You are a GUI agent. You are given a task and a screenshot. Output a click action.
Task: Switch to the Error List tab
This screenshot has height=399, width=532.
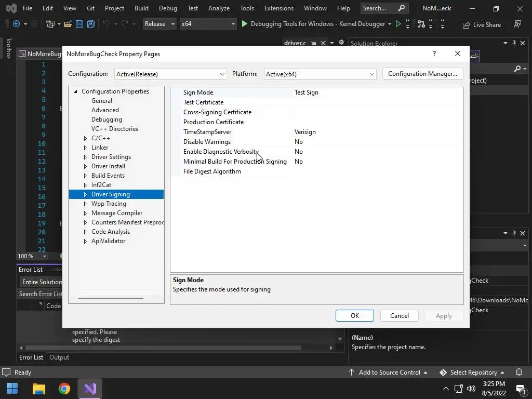(31, 357)
